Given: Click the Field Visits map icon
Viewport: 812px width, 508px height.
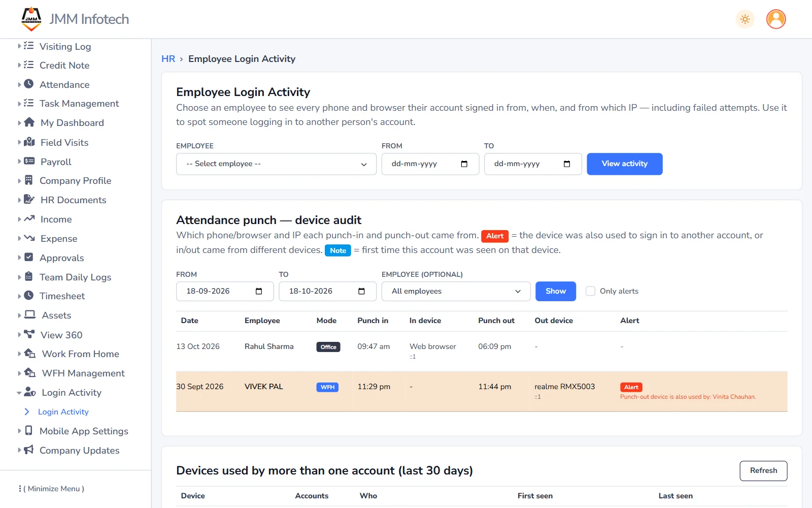Looking at the screenshot, I should pyautogui.click(x=29, y=142).
